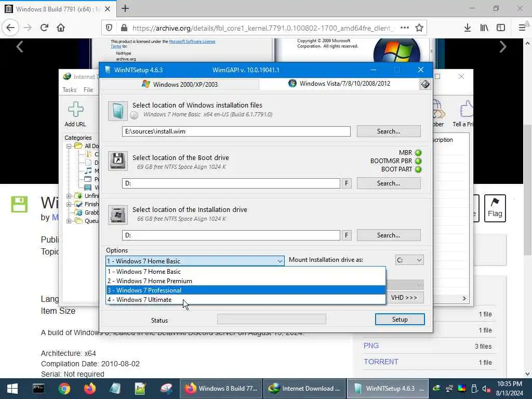Open File menu in Internet Download Manager

[x=88, y=89]
